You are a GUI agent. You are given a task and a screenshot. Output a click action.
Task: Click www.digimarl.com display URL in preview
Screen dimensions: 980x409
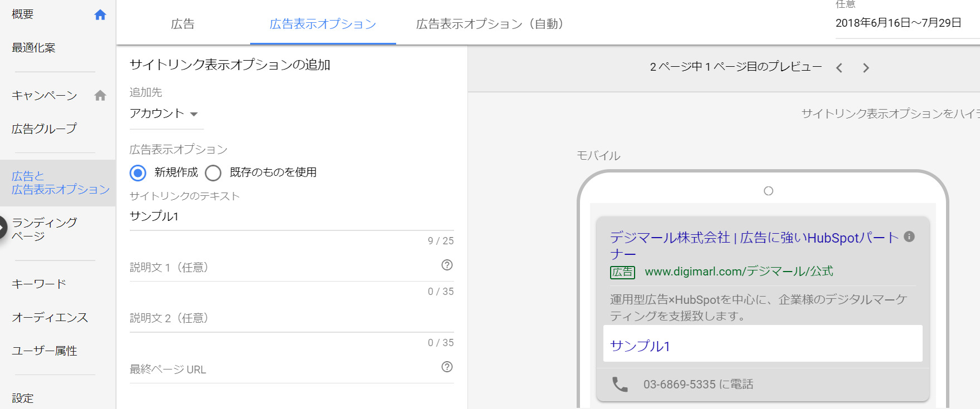[739, 272]
